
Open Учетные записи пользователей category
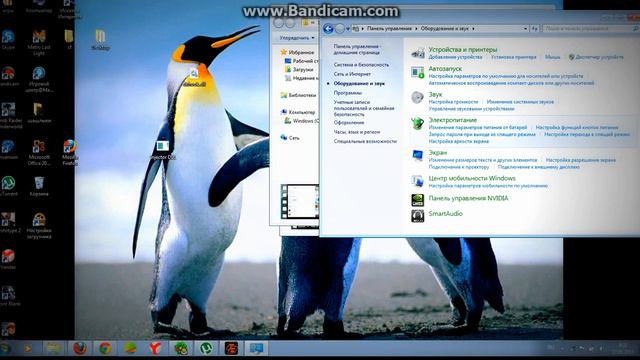click(364, 108)
